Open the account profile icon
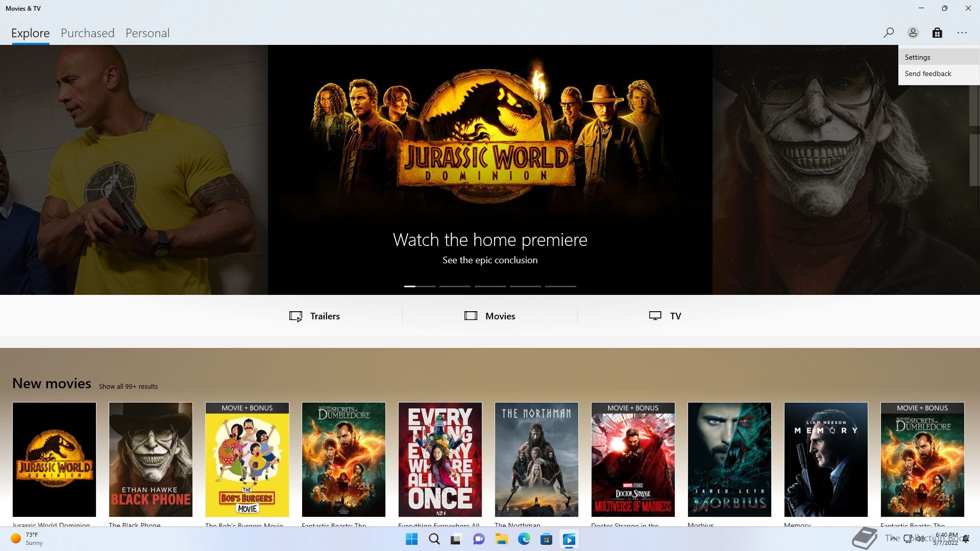Screen dimensions: 980x551 click(913, 33)
